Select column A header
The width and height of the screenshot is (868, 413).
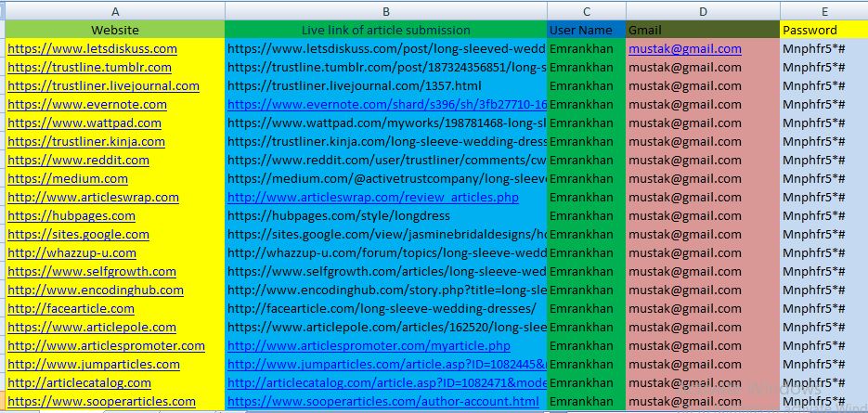pos(115,12)
